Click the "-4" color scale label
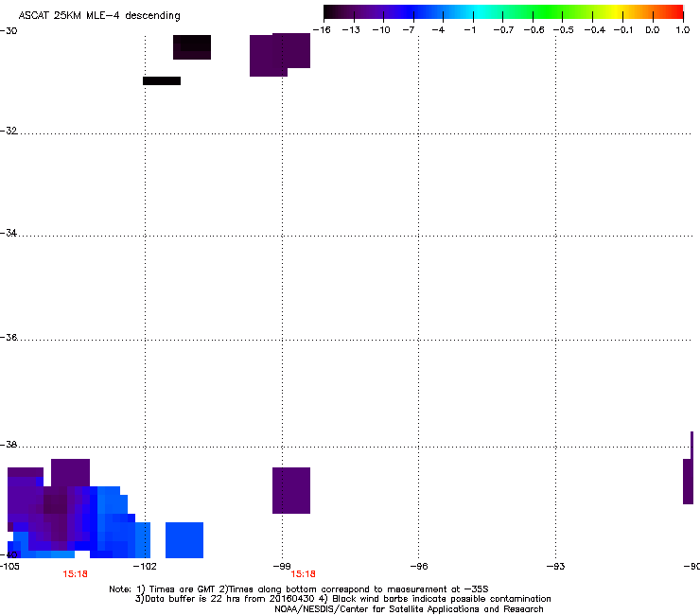The image size is (700, 615). point(438,30)
